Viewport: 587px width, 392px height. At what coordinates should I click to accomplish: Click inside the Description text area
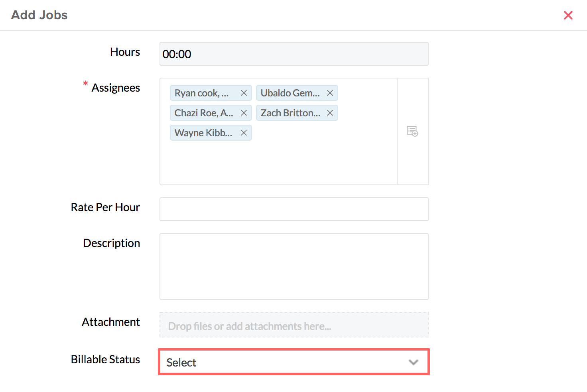point(294,266)
